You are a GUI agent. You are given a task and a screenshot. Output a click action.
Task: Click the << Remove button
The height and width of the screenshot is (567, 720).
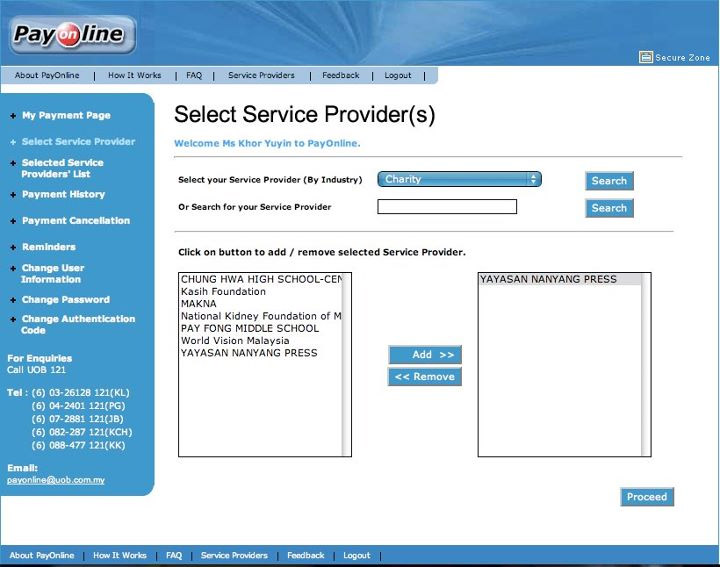pyautogui.click(x=425, y=376)
